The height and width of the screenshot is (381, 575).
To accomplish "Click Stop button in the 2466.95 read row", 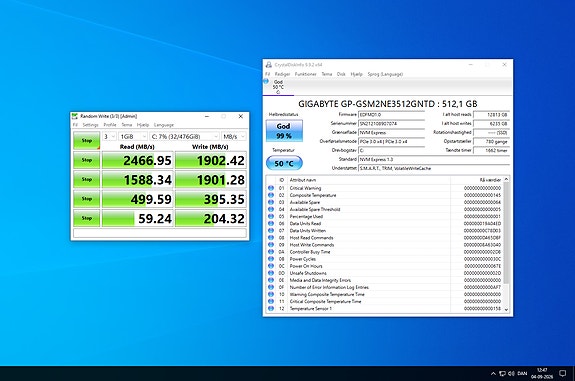I will coord(87,160).
